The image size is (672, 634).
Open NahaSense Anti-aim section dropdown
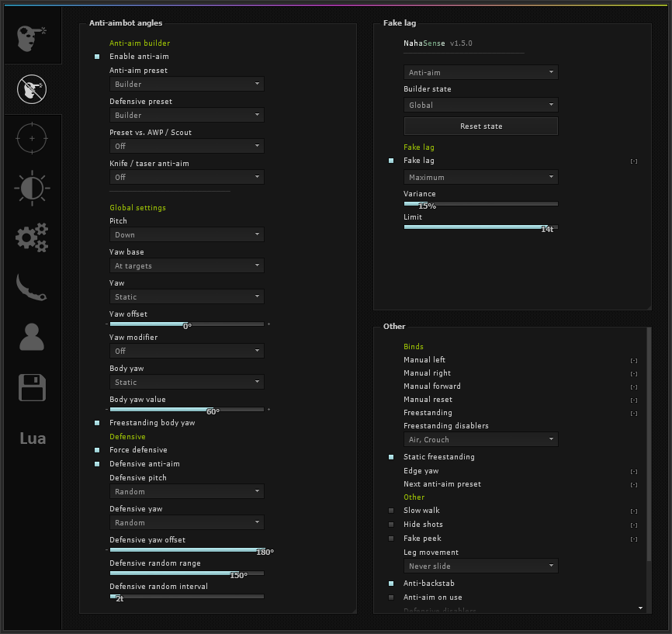pos(481,72)
